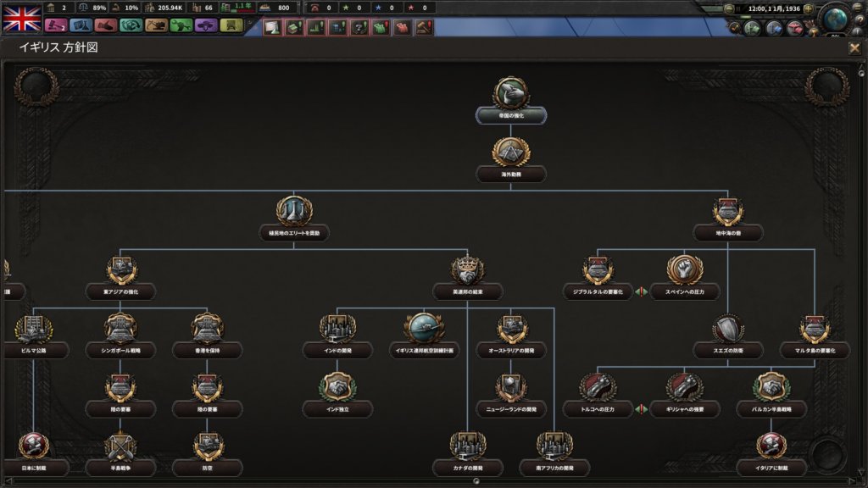This screenshot has height=488, width=868.
Task: Pick the スエズの防衛 shield focus
Action: click(728, 335)
